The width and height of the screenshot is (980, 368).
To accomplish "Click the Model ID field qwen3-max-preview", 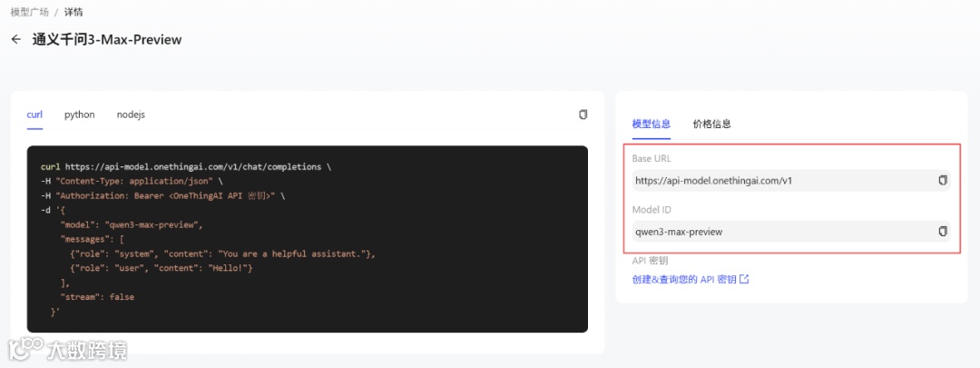I will (791, 232).
